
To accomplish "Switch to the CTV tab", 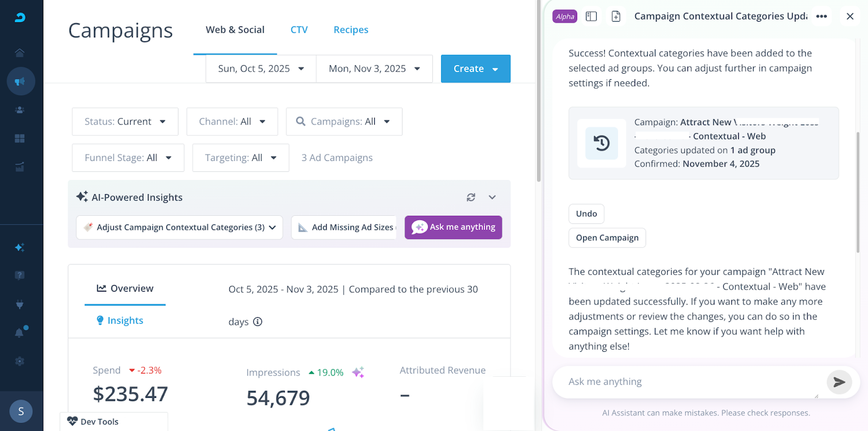I will [299, 30].
